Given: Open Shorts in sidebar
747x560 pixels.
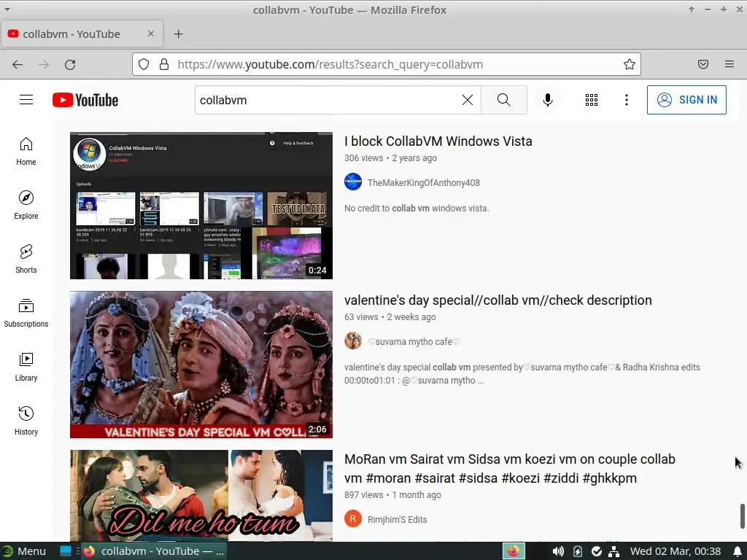Looking at the screenshot, I should coord(26,259).
